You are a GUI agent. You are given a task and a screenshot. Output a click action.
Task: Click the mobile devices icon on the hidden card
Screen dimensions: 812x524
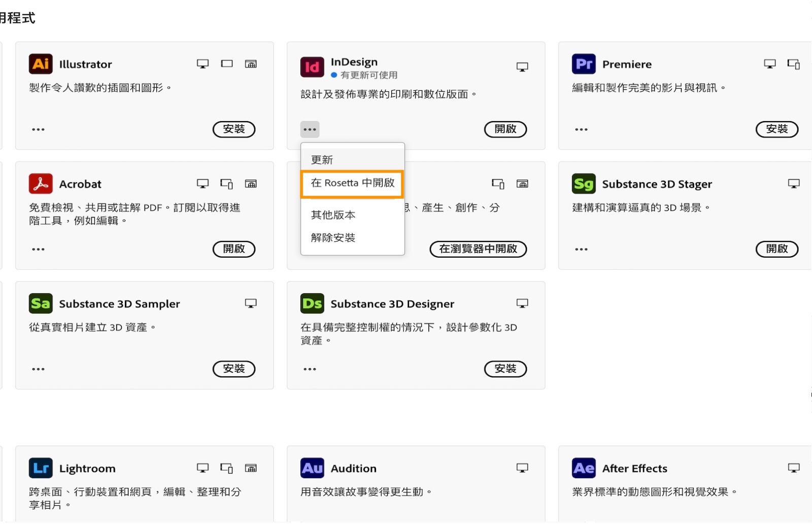coord(498,184)
